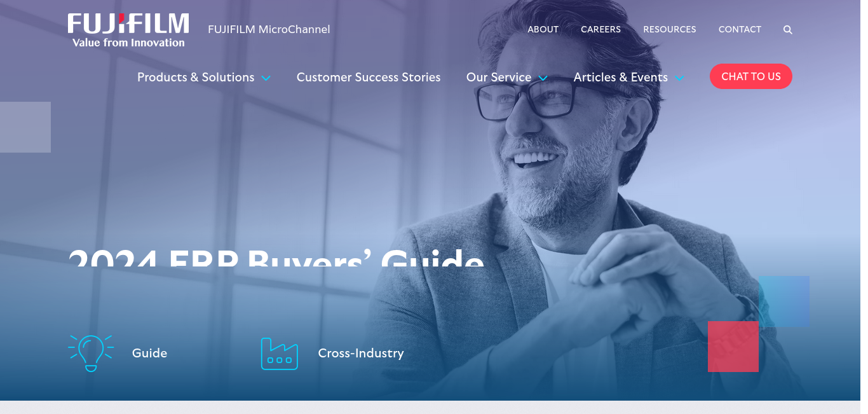The image size is (868, 414).
Task: Click the factory Cross-Industry icon
Action: [x=280, y=354]
